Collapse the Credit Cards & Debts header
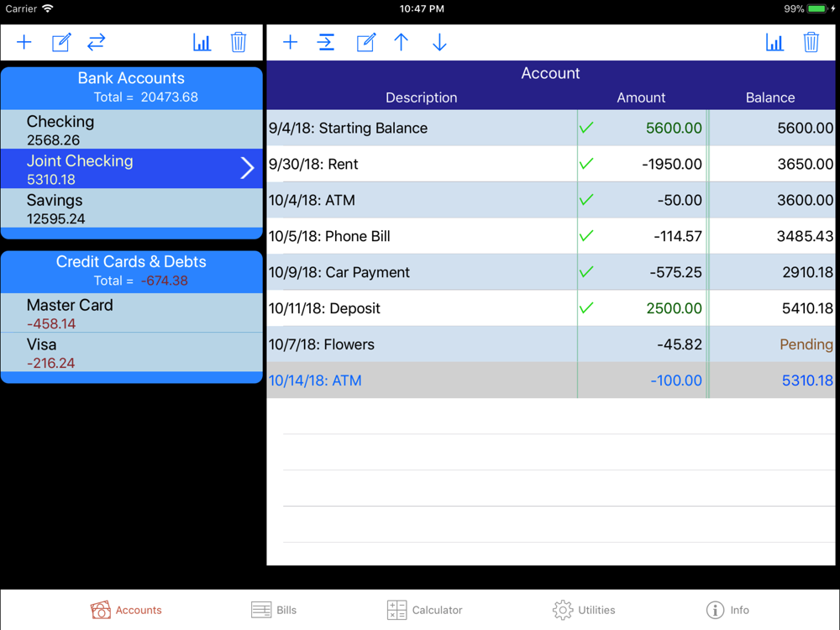This screenshot has width=840, height=630. (x=132, y=270)
